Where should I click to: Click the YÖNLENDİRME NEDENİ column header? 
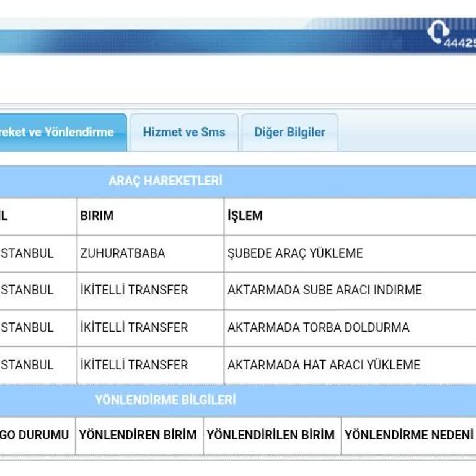click(409, 435)
